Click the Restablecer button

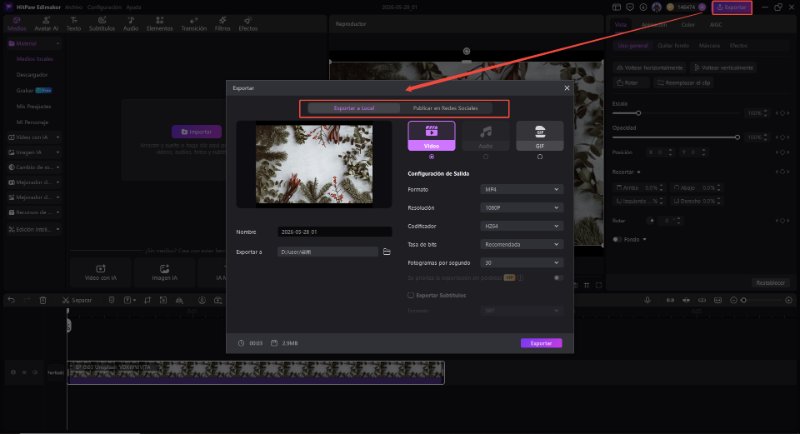point(770,283)
